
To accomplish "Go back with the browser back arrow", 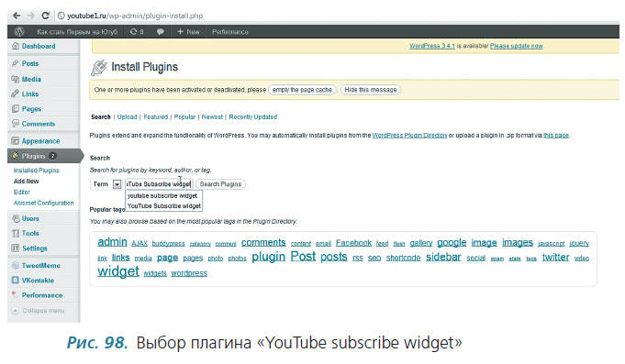I will coord(17,16).
